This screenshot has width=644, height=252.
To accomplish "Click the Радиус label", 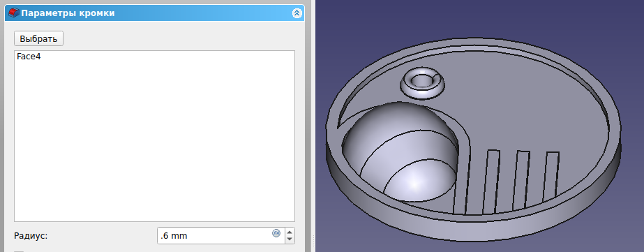I will pyautogui.click(x=31, y=236).
